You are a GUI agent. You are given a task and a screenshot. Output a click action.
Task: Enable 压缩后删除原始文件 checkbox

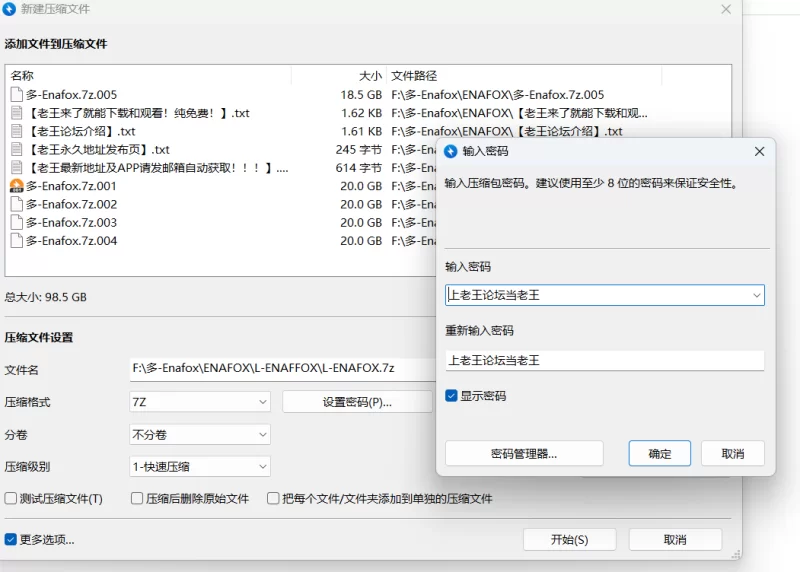click(x=137, y=498)
